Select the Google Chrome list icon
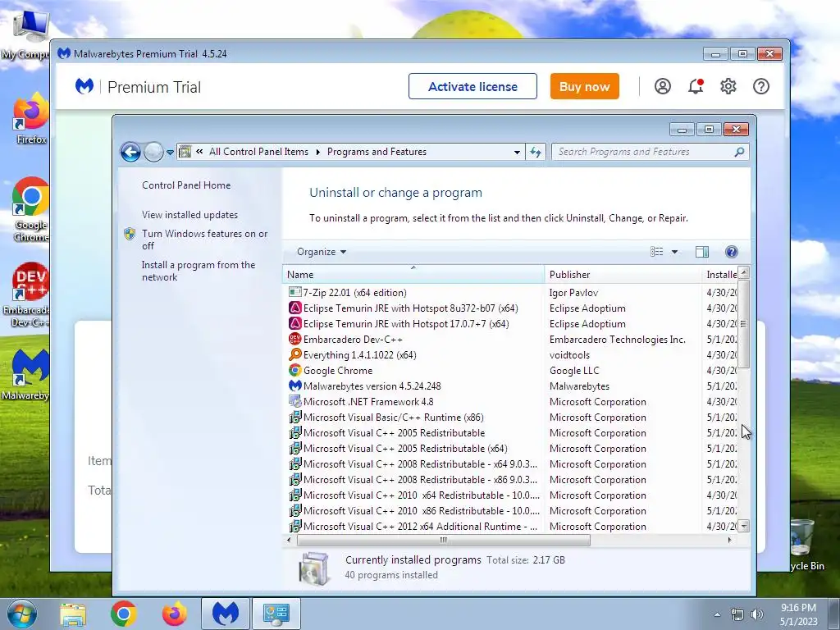 click(294, 370)
